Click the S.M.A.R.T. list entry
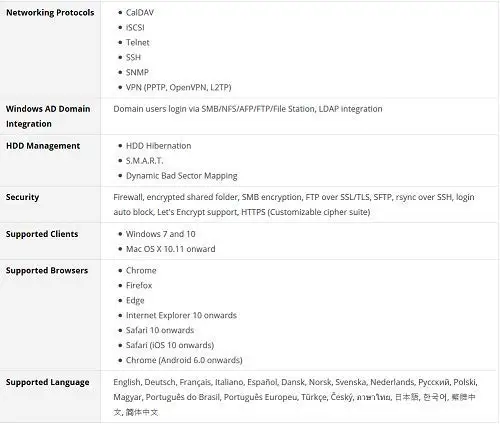The height and width of the screenshot is (424, 500). (144, 161)
